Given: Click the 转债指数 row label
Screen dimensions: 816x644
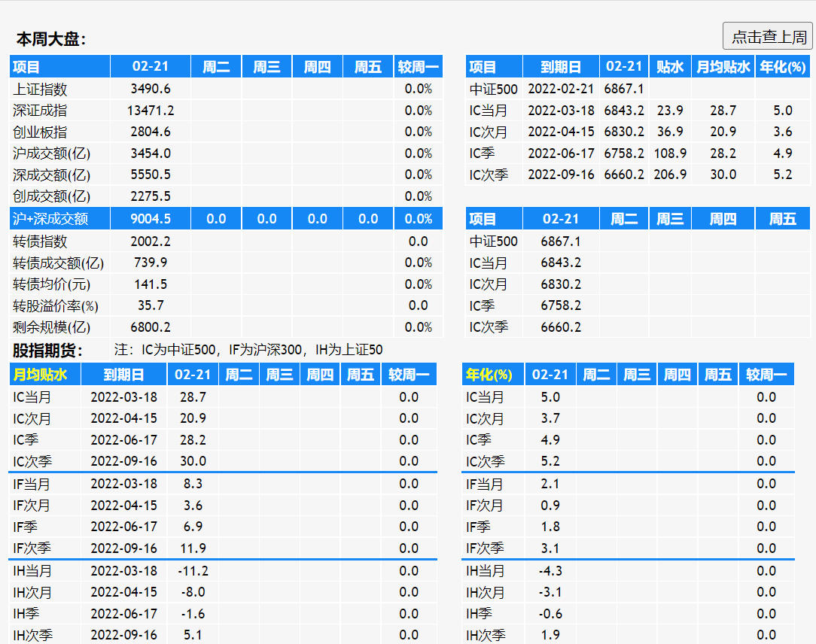Looking at the screenshot, I should pos(41,241).
